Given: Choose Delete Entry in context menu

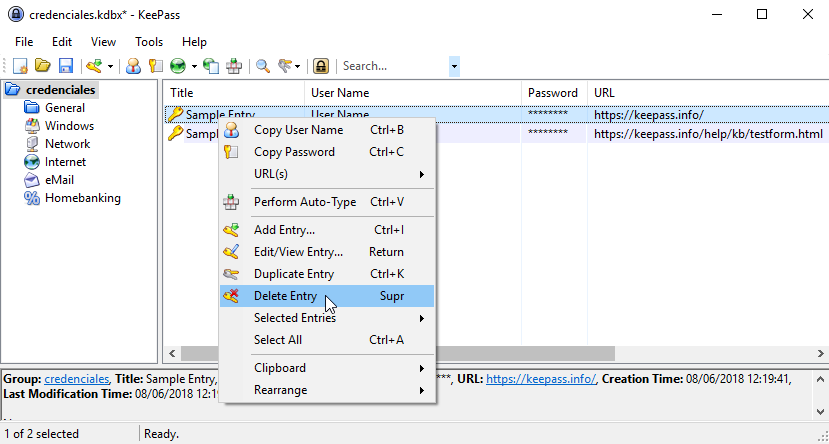Looking at the screenshot, I should pos(327,296).
